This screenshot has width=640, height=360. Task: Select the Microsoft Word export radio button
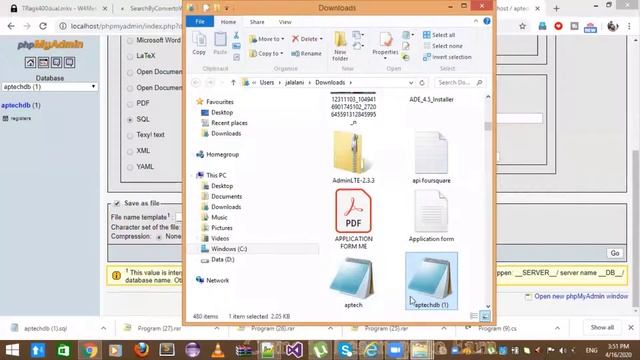(x=130, y=40)
